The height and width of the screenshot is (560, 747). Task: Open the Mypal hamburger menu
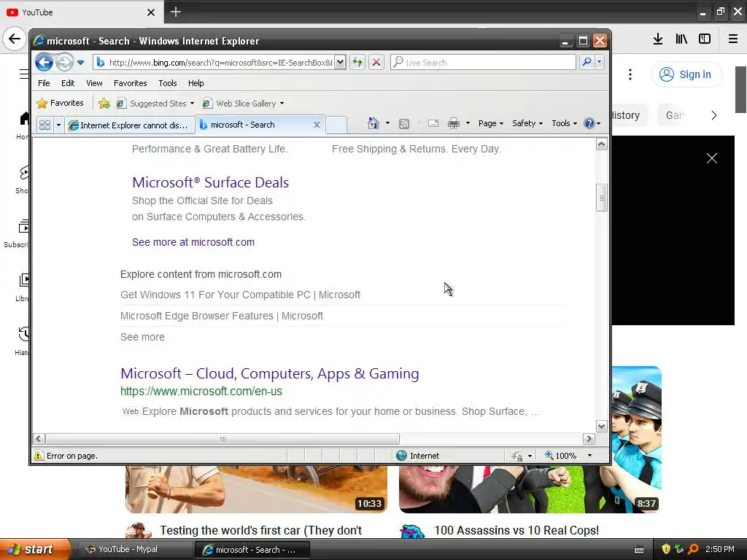[733, 39]
